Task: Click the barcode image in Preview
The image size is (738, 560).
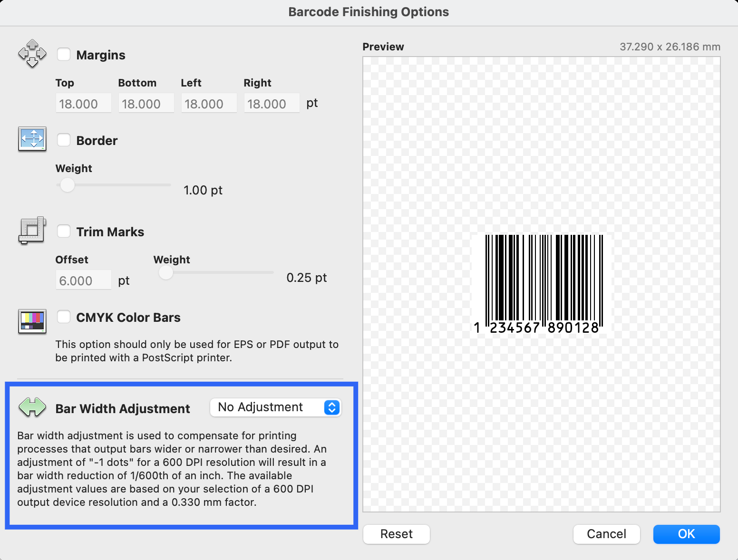Action: (542, 284)
